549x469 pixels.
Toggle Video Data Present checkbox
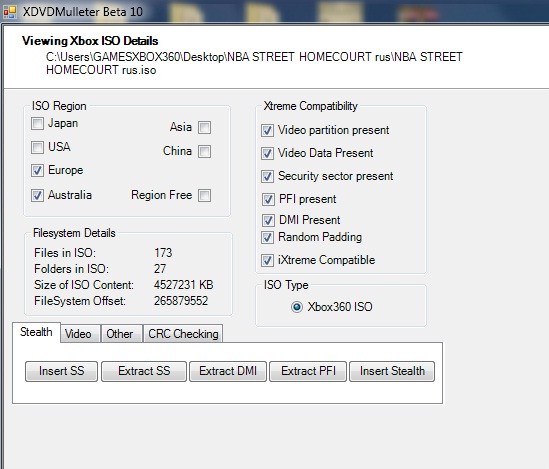(x=267, y=153)
